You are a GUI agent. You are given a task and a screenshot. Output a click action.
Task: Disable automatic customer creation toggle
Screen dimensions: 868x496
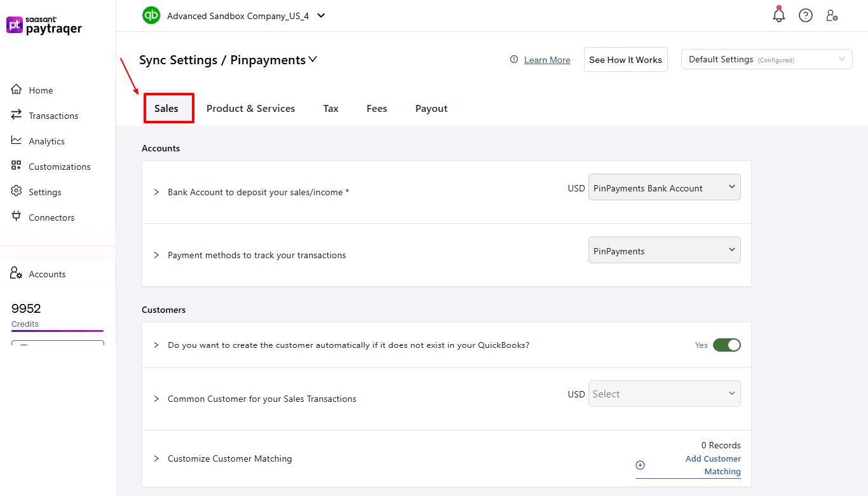(727, 345)
